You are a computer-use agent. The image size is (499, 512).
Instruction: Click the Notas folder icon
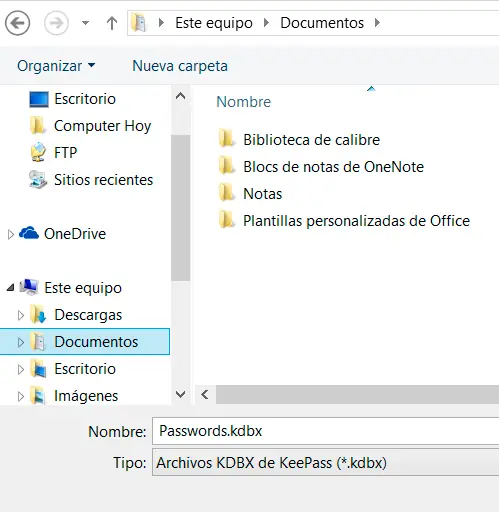click(x=227, y=193)
